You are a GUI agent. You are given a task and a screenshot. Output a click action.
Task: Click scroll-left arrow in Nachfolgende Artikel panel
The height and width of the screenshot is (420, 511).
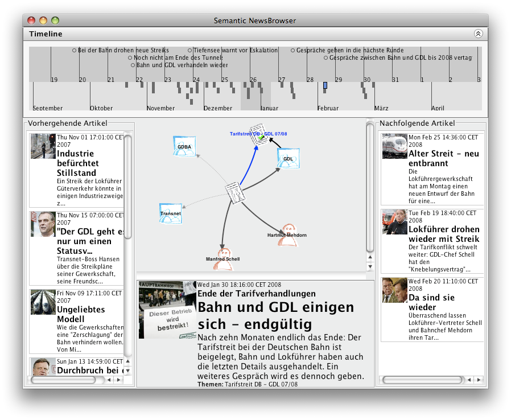tap(469, 380)
